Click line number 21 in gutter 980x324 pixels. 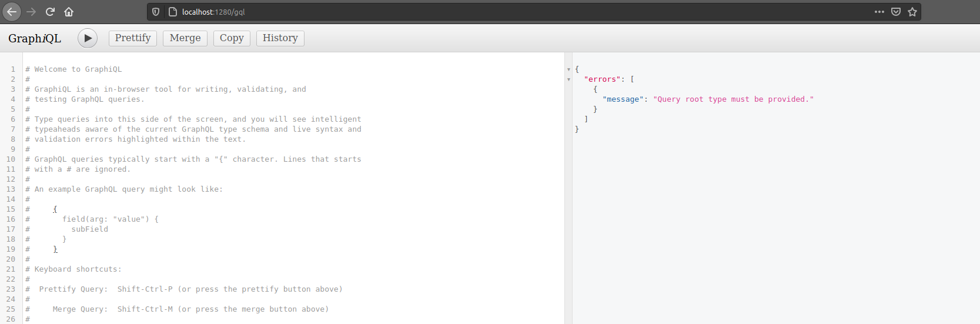(11, 269)
